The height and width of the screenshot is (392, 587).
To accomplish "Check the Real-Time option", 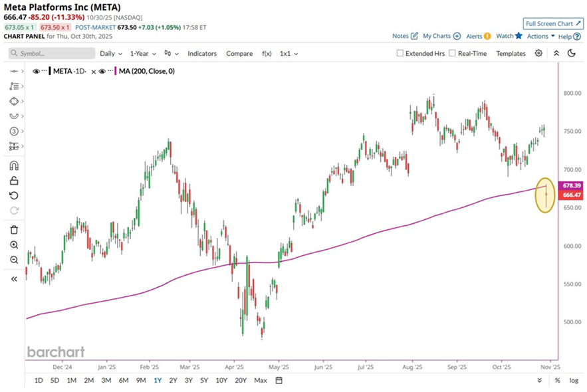I will point(452,53).
